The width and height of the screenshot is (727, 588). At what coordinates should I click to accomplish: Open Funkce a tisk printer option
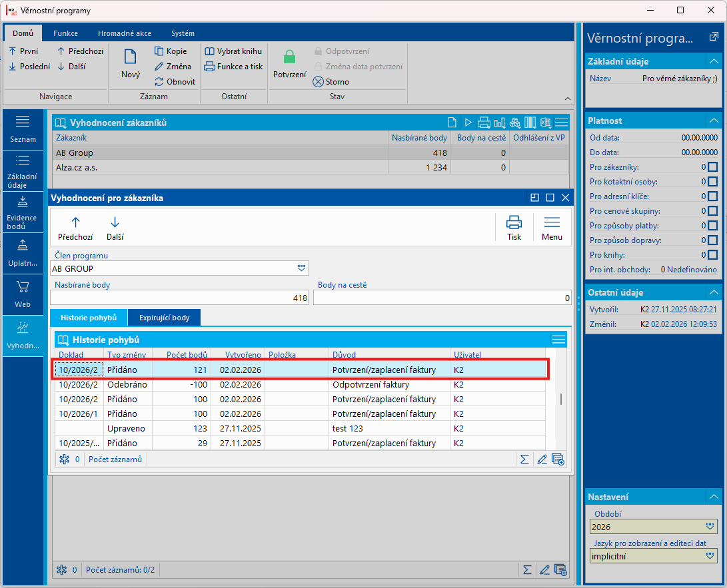[x=234, y=67]
